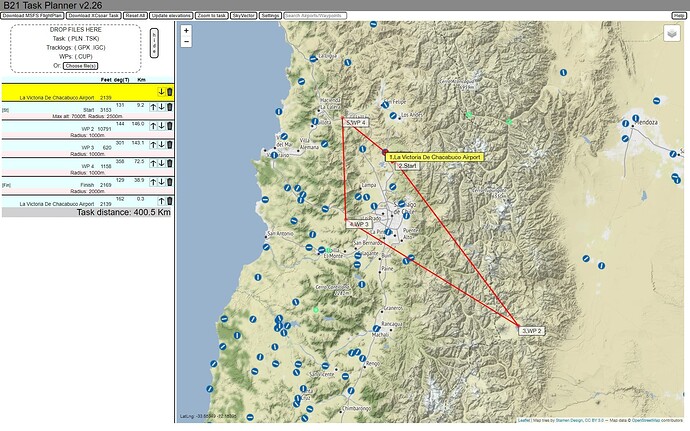
Task: Move the Start waypoint up
Action: (153, 107)
